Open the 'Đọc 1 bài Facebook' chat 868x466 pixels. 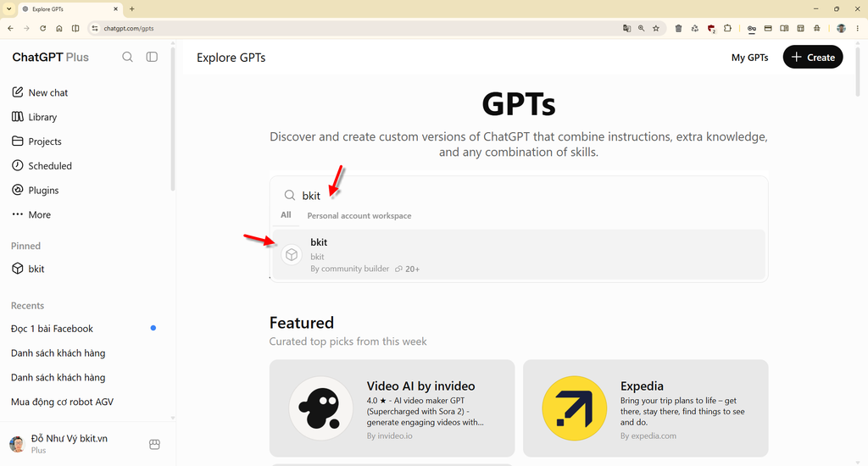pos(52,328)
